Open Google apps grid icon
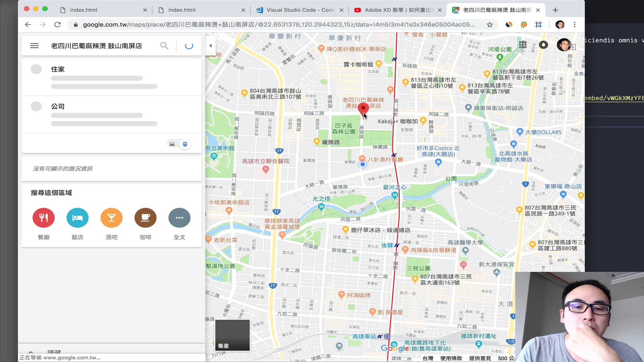 pyautogui.click(x=523, y=44)
